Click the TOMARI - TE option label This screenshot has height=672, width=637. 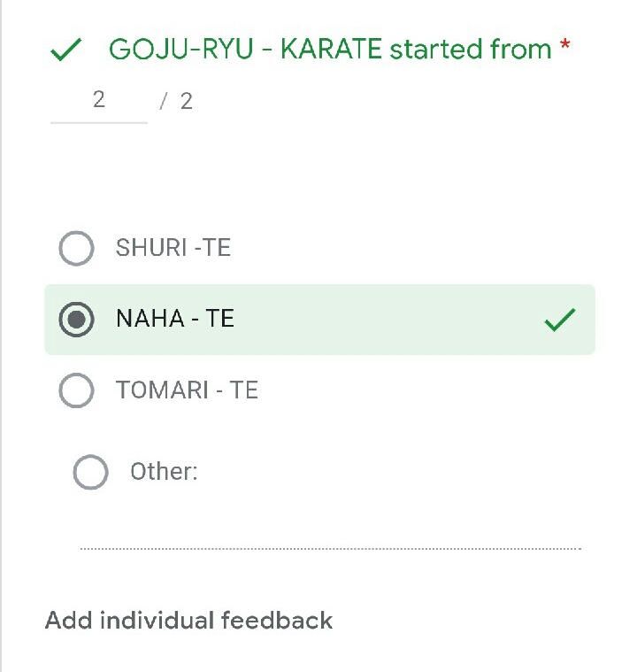pyautogui.click(x=187, y=390)
